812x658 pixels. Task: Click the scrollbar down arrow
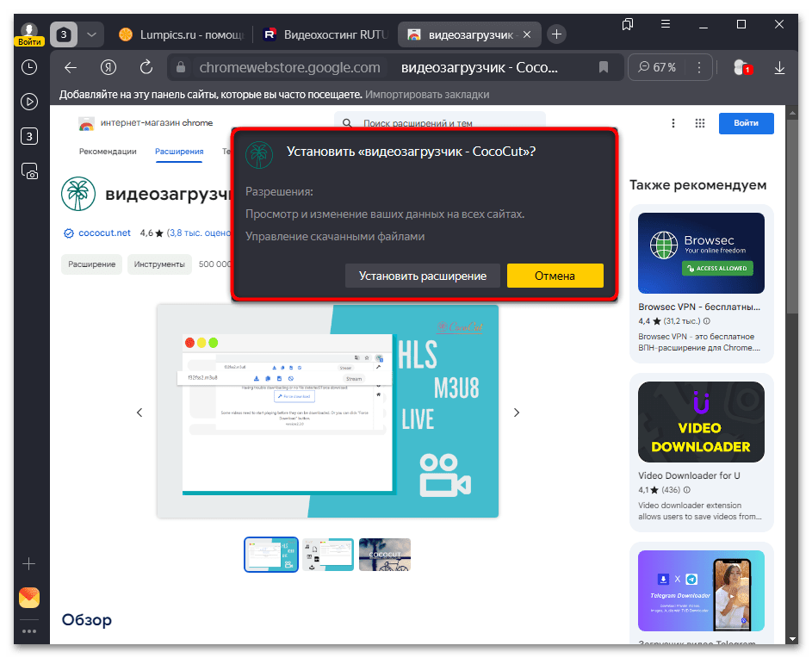tap(792, 639)
